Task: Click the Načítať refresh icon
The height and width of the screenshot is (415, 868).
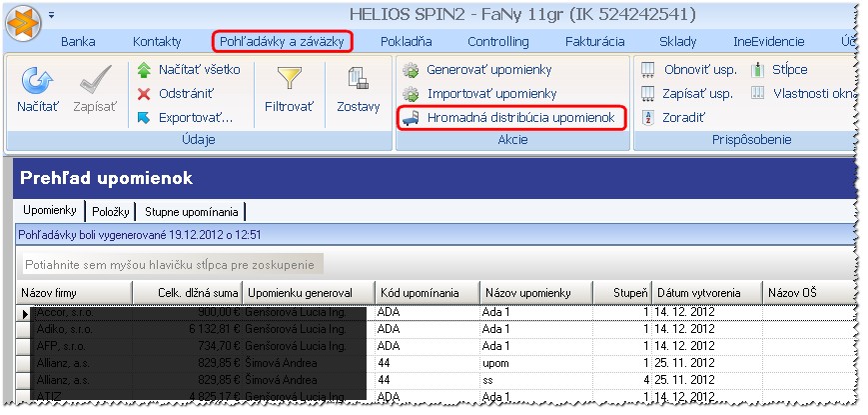Action: (38, 81)
